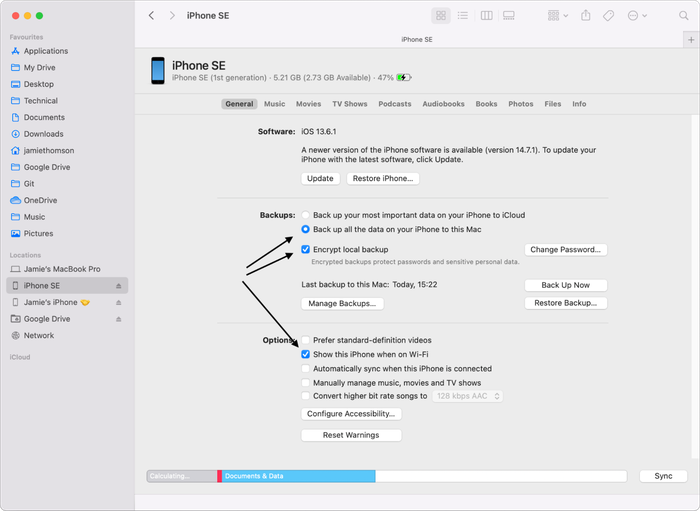The image size is (700, 511).
Task: Enable Automatically sync when iPhone is connected
Action: pyautogui.click(x=306, y=369)
